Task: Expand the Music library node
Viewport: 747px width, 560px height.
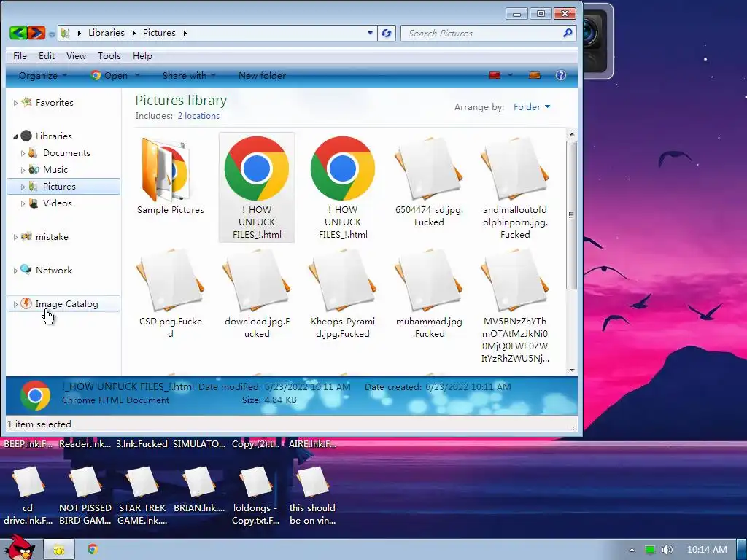Action: point(23,170)
